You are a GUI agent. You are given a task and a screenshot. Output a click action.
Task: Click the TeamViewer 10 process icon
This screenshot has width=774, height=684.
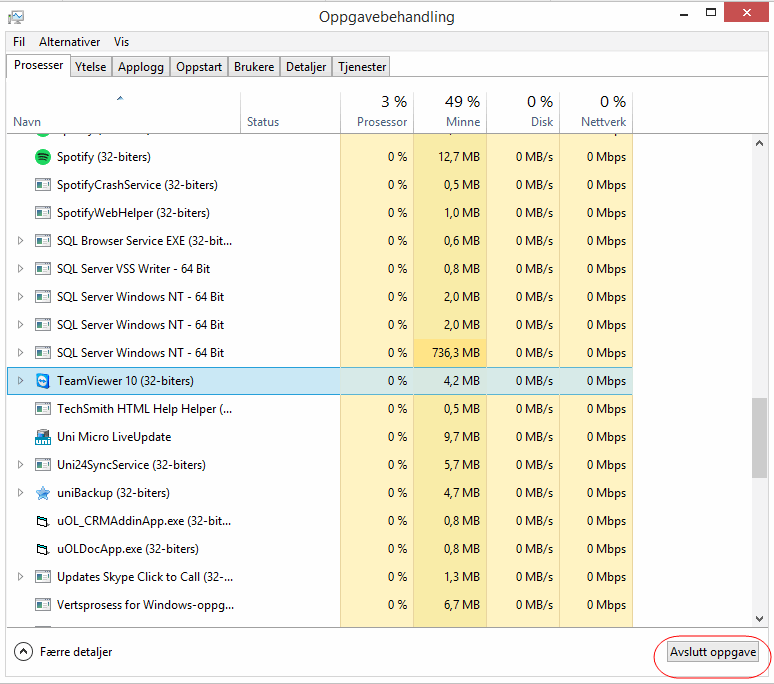(x=43, y=381)
